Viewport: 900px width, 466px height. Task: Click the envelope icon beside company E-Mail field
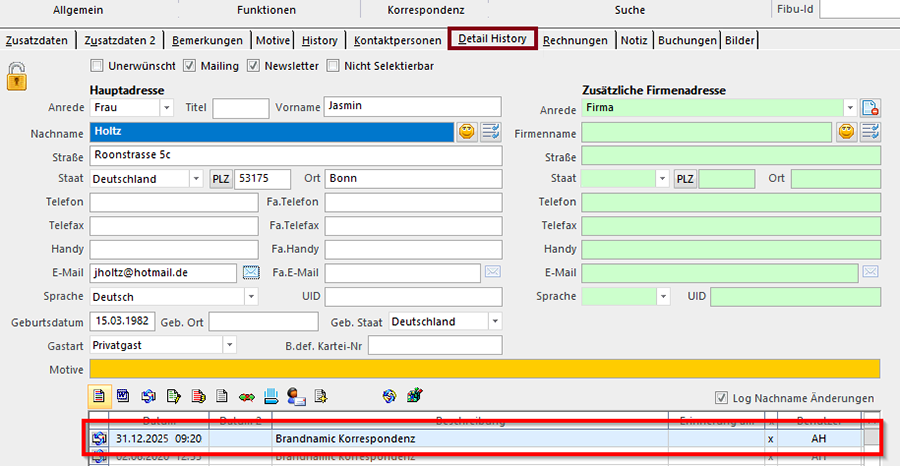click(871, 272)
